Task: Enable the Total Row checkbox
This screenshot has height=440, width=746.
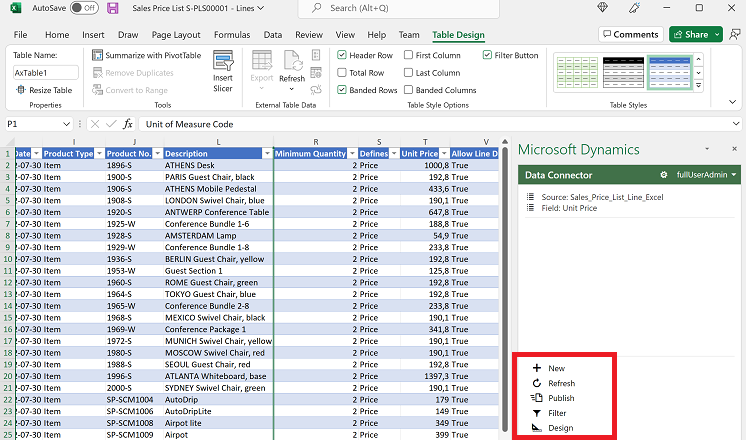Action: coord(343,73)
